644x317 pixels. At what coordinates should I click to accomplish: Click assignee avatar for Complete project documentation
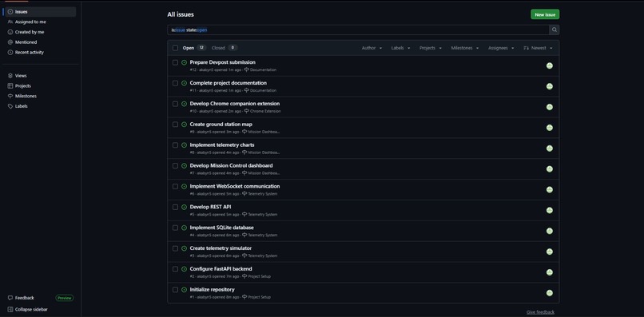[549, 86]
